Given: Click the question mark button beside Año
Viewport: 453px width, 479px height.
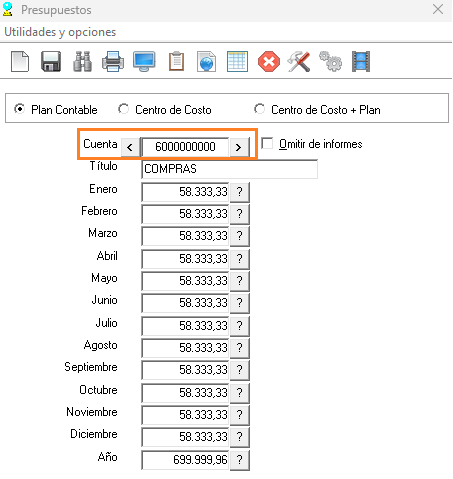Looking at the screenshot, I should [x=239, y=460].
